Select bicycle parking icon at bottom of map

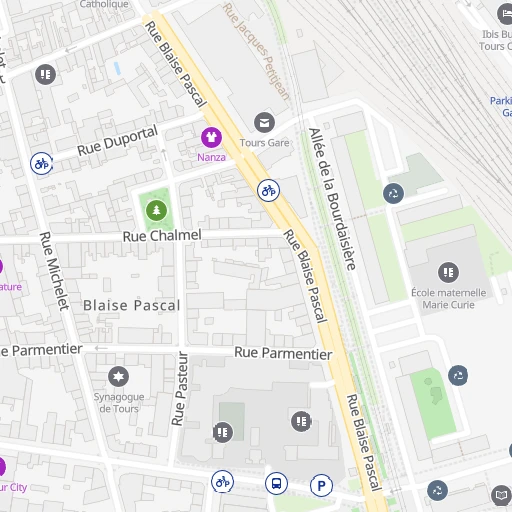click(222, 481)
